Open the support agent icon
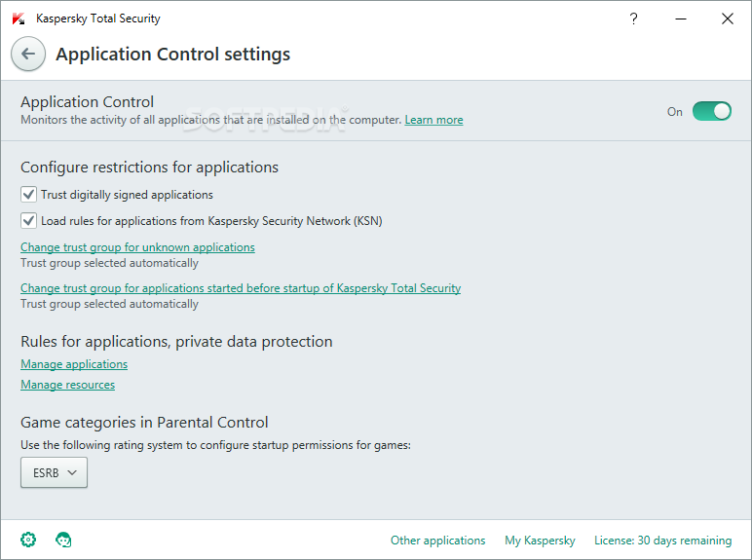 click(x=63, y=540)
